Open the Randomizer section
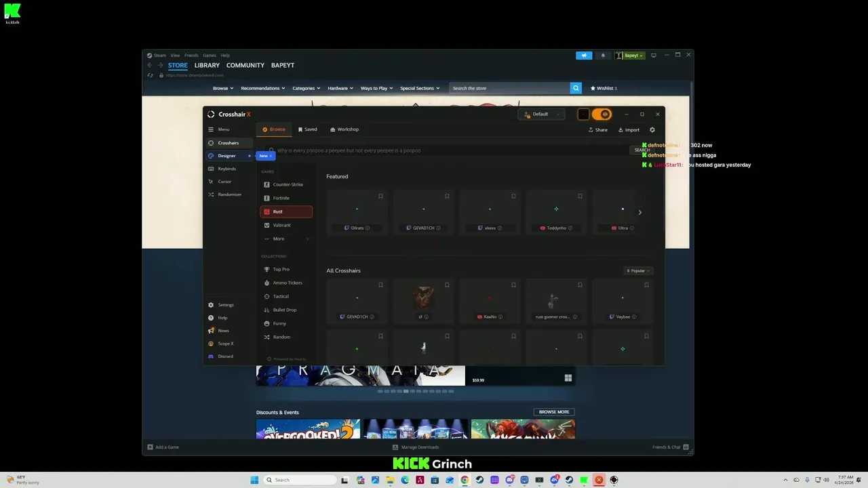This screenshot has width=868, height=488. [229, 195]
